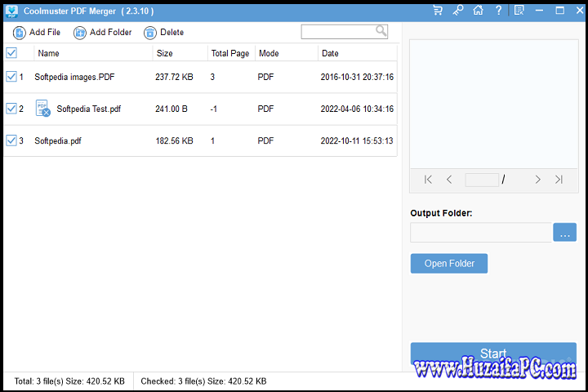Select the Softpedia images.PDF file name

(x=74, y=77)
